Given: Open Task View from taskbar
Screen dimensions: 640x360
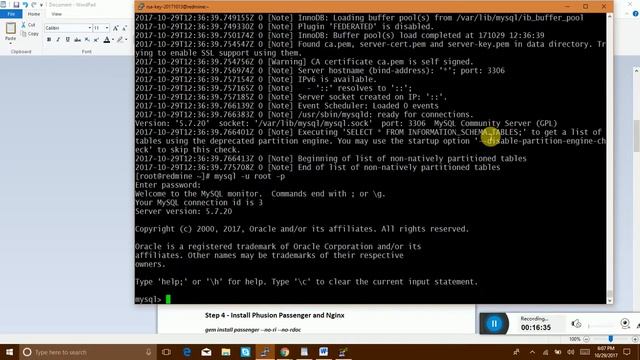Looking at the screenshot, I should click(166, 352).
